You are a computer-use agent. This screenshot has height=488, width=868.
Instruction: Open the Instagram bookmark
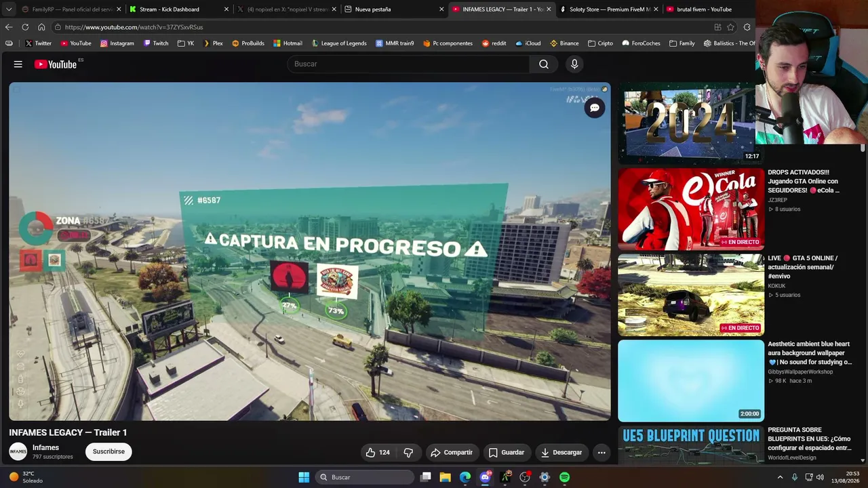(x=117, y=43)
